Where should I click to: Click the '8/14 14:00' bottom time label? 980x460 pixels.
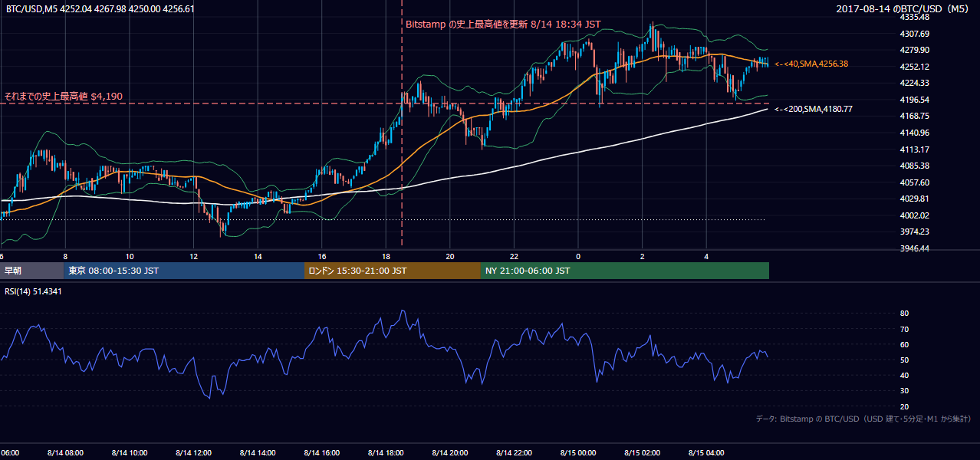pos(258,453)
